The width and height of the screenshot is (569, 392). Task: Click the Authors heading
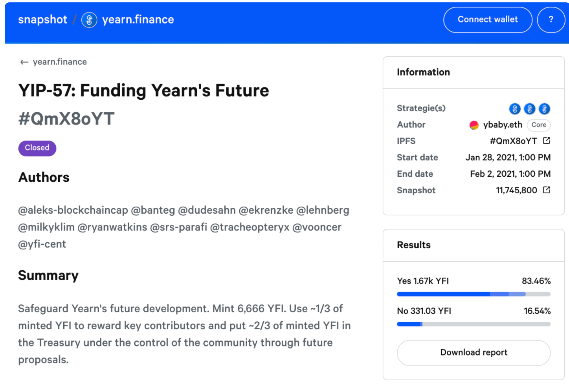coord(44,178)
